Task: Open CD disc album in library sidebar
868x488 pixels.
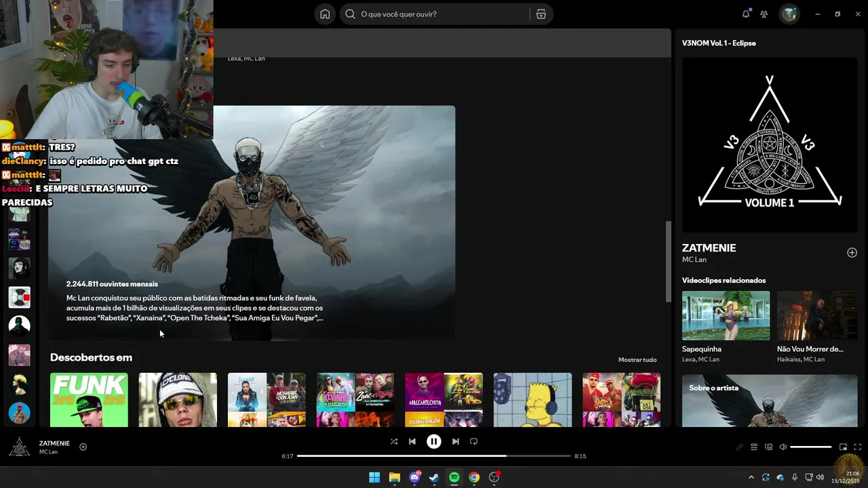Action: pos(19,297)
